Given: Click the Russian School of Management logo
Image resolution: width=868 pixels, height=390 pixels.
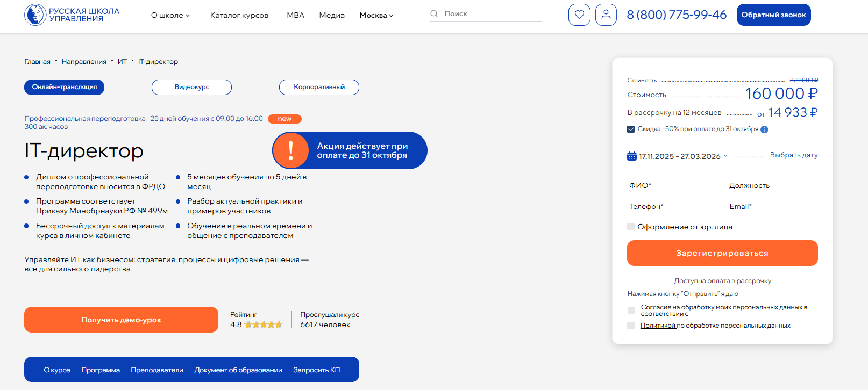Looking at the screenshot, I should (x=72, y=15).
